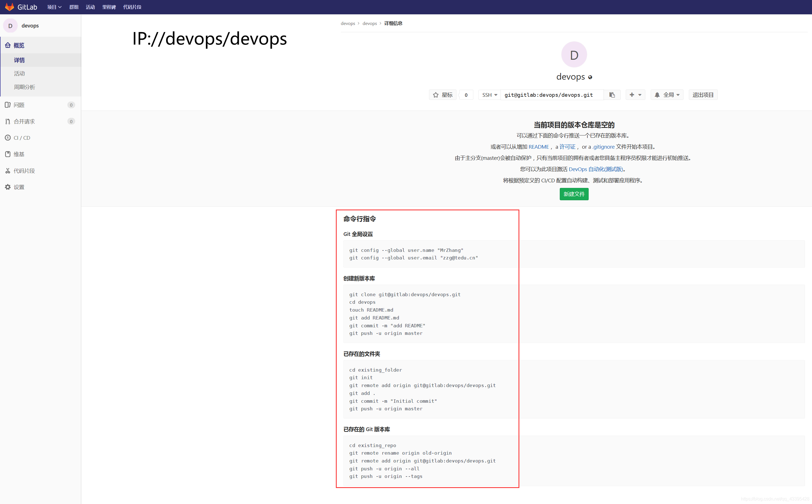Click the large D project avatar
This screenshot has width=812, height=504.
point(574,54)
